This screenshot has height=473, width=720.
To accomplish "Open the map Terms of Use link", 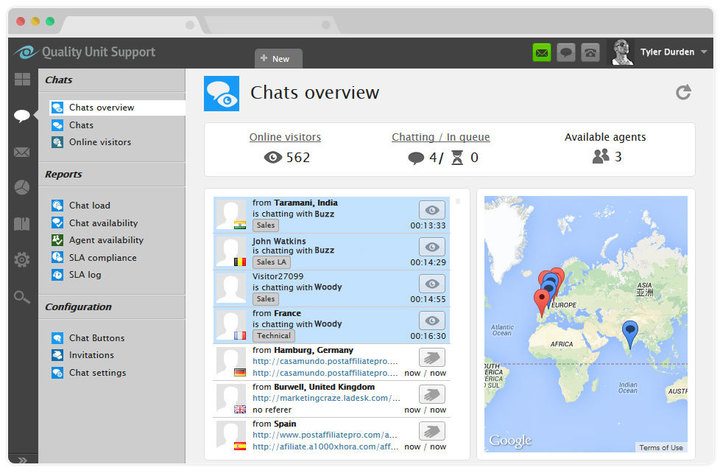I will tap(661, 447).
